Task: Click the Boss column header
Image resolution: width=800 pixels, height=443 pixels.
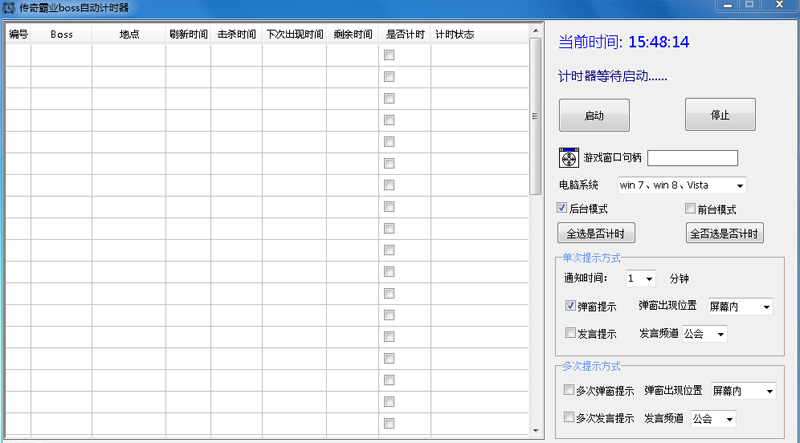Action: pyautogui.click(x=62, y=34)
